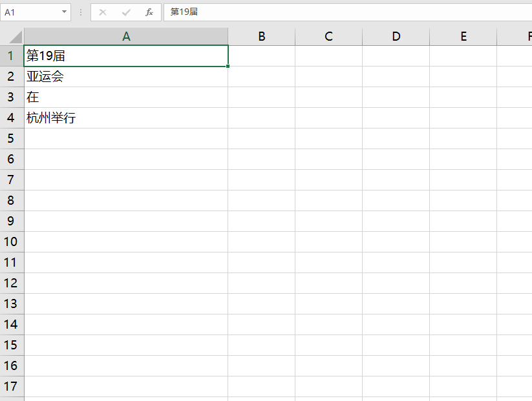Select the row 17 header
532x401 pixels.
tap(12, 387)
